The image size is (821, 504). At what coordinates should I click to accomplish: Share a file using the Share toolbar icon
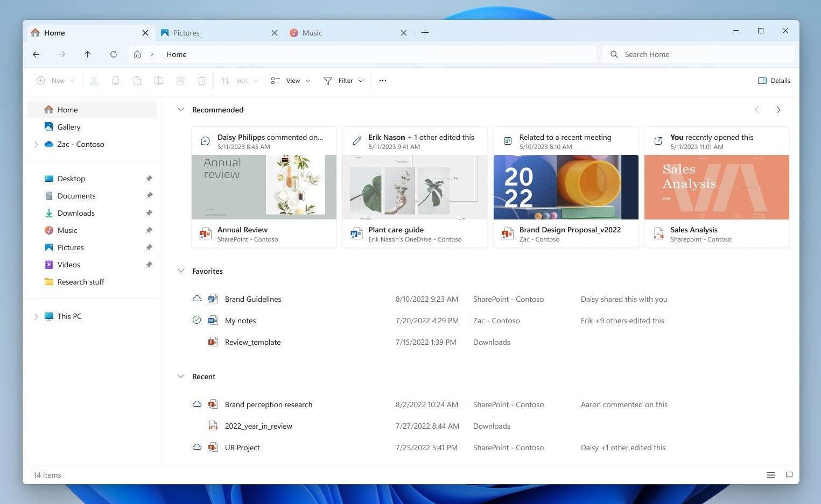[180, 80]
